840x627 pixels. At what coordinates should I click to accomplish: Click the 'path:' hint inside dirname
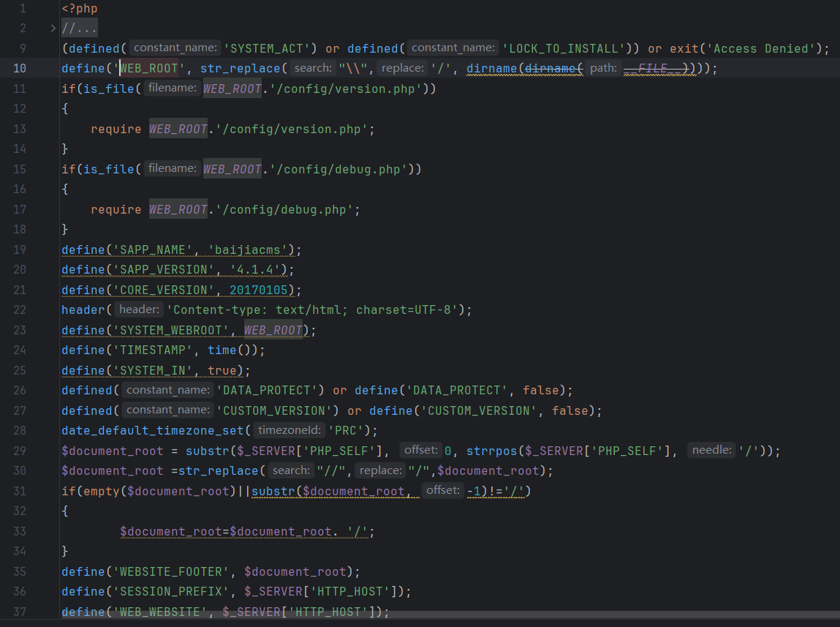coord(603,69)
